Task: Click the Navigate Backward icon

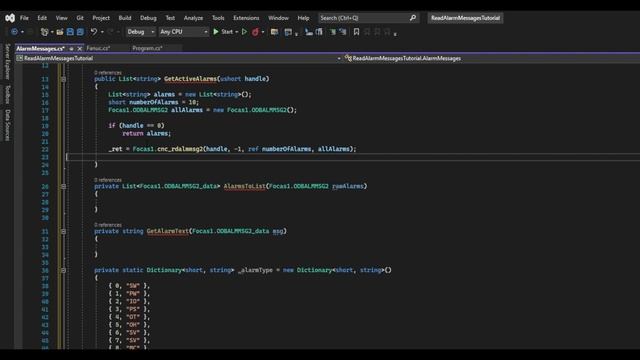Action: point(14,32)
